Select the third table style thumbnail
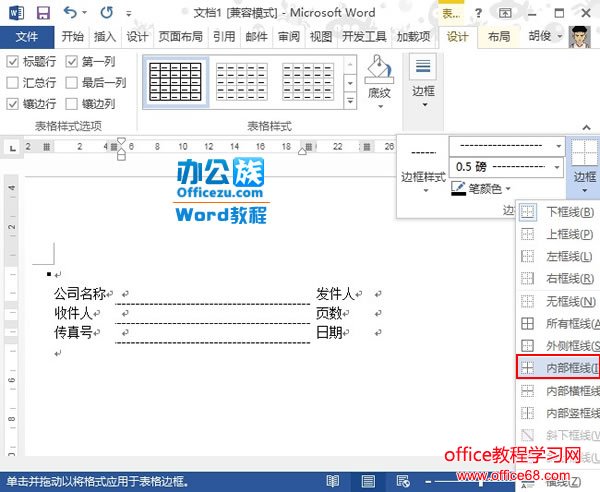The image size is (600, 492). pyautogui.click(x=308, y=82)
